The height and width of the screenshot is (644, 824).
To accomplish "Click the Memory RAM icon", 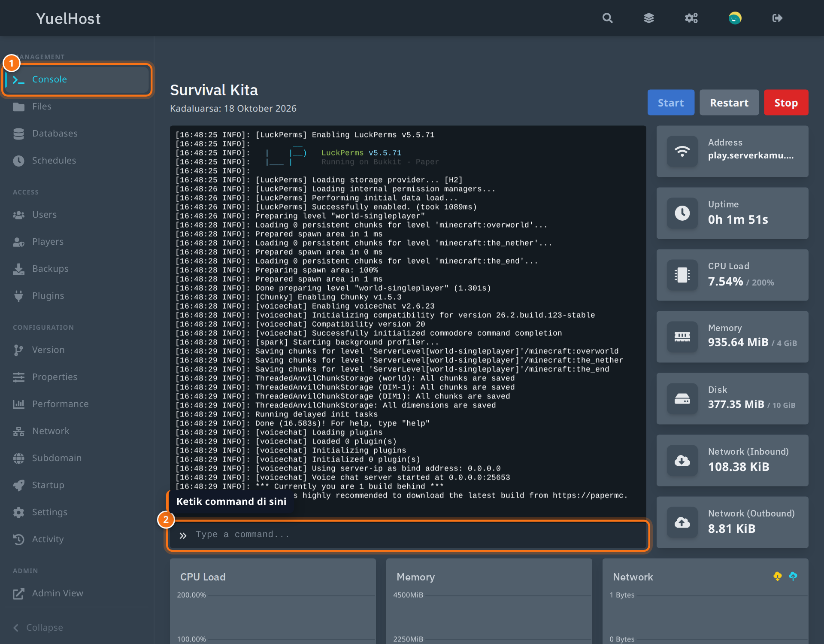I will 682,337.
